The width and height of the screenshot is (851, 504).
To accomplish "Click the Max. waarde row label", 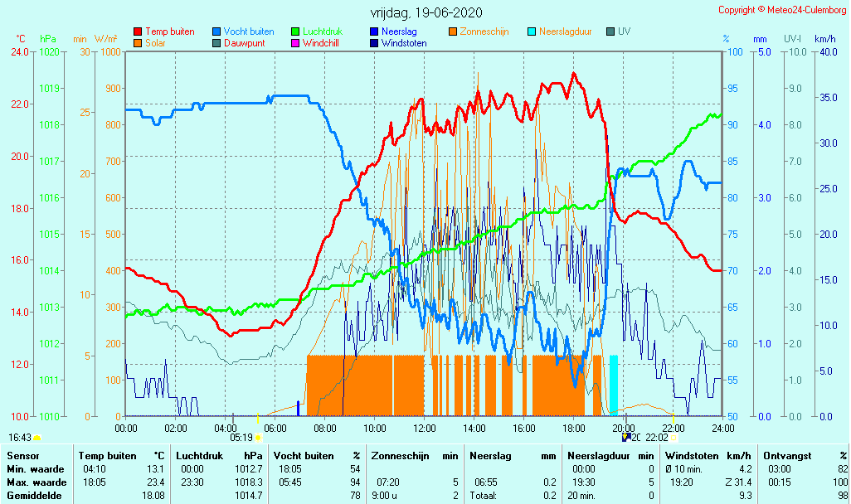I will click(x=35, y=482).
